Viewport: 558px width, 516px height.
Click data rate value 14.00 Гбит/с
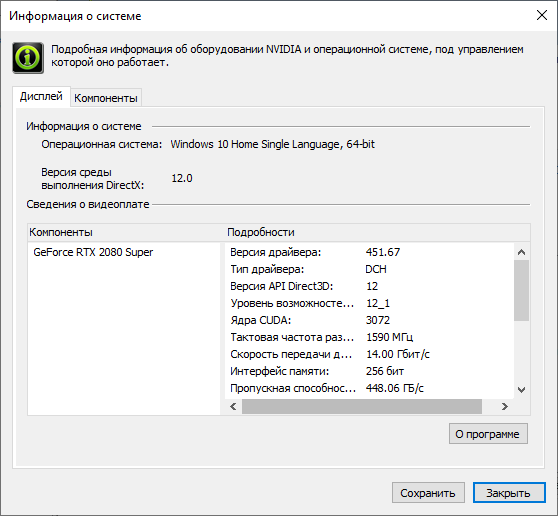(x=398, y=354)
